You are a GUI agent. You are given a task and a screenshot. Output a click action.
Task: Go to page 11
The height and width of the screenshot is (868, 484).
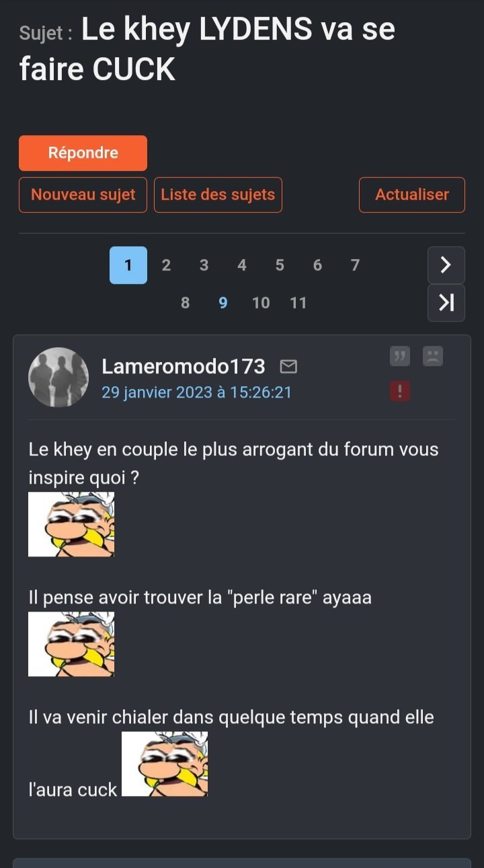298,303
